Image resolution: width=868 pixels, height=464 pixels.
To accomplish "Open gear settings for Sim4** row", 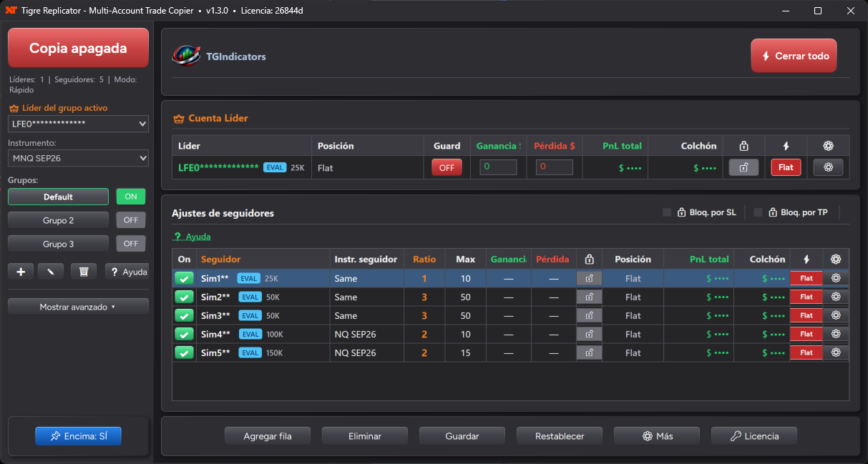I will tap(836, 334).
